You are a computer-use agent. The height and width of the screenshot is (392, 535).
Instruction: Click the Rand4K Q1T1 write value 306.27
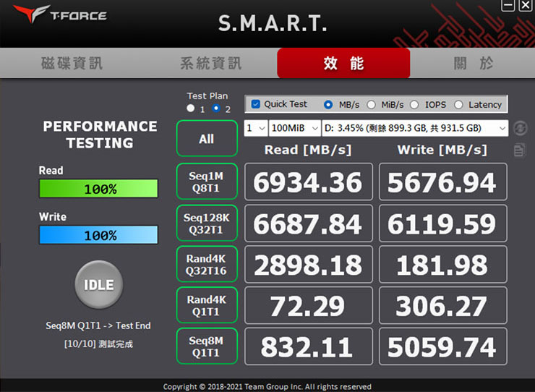443,306
